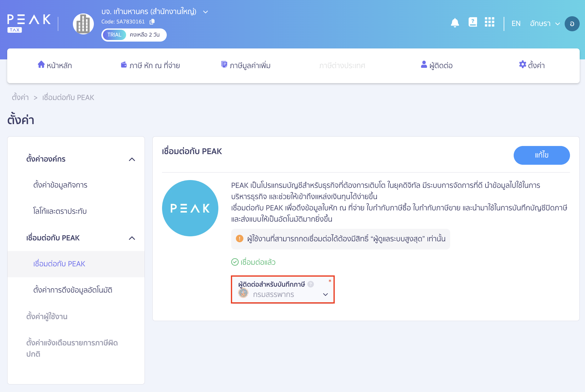Open ผู้ติดต่อ menu
The width and height of the screenshot is (585, 392).
437,65
